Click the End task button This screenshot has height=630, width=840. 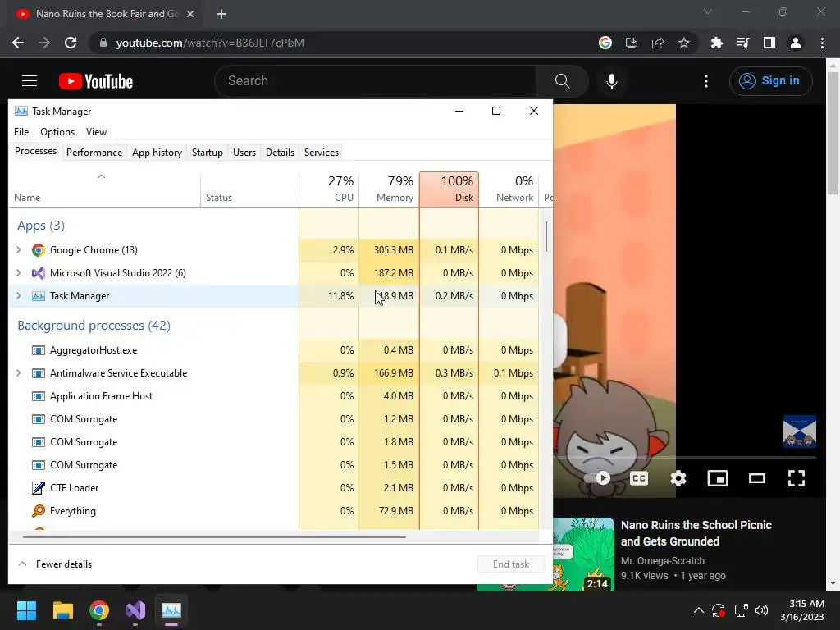point(511,564)
